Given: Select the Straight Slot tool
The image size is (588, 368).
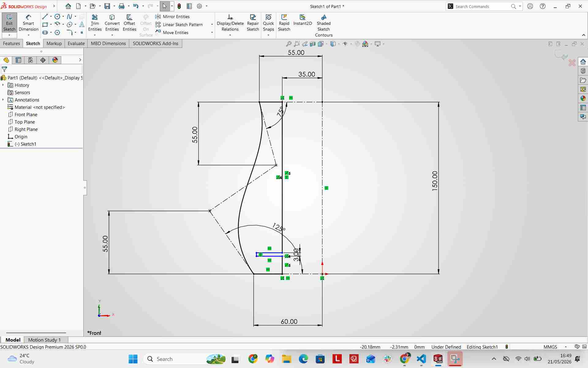Looking at the screenshot, I should tap(45, 33).
